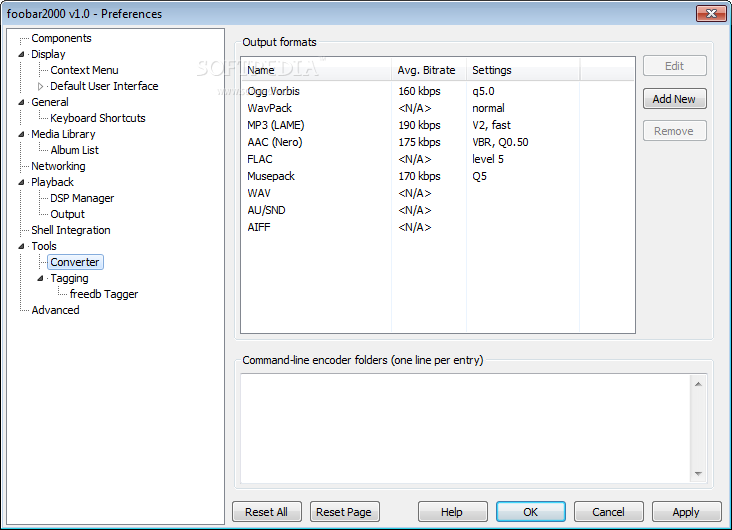Select the FLAC format row
This screenshot has height=530, width=732.
coord(438,159)
